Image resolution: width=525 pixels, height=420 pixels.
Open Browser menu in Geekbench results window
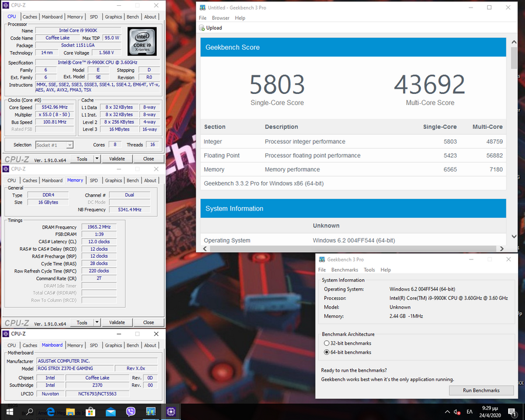tap(220, 18)
